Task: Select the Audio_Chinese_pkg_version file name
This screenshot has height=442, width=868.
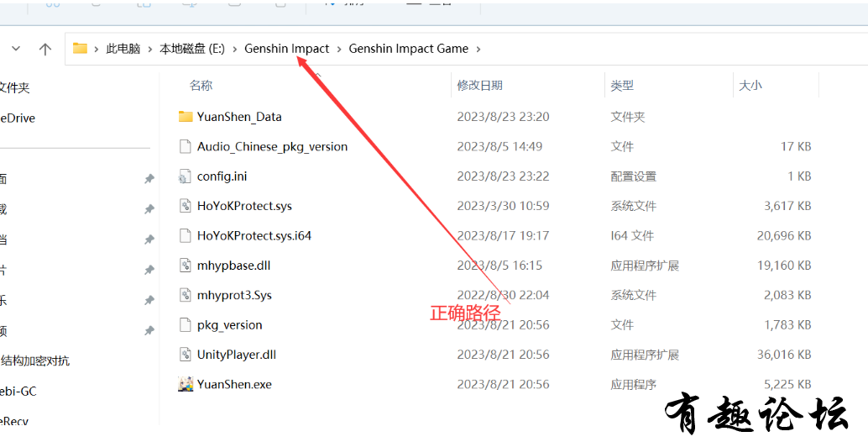Action: pyautogui.click(x=272, y=147)
